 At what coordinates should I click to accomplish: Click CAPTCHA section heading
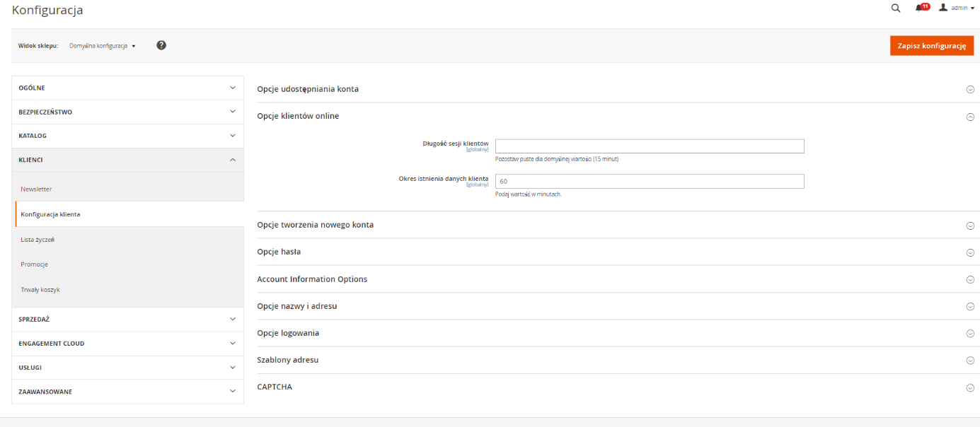click(275, 387)
